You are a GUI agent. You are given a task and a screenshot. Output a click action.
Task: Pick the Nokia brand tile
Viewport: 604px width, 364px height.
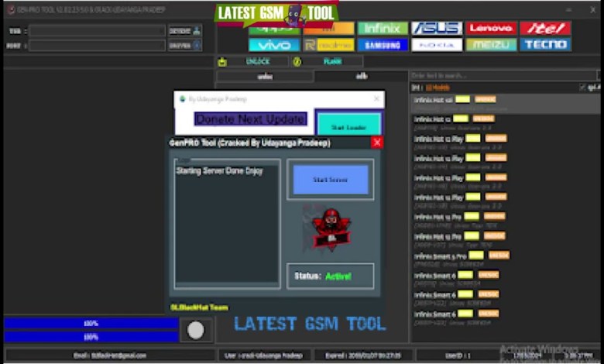tap(437, 45)
